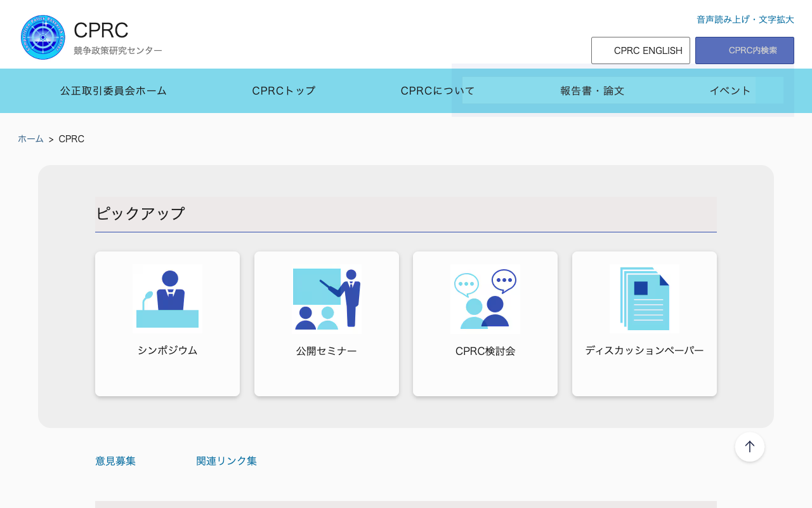Click the ディスカッションペーパー card label
The height and width of the screenshot is (508, 812).
pos(645,350)
